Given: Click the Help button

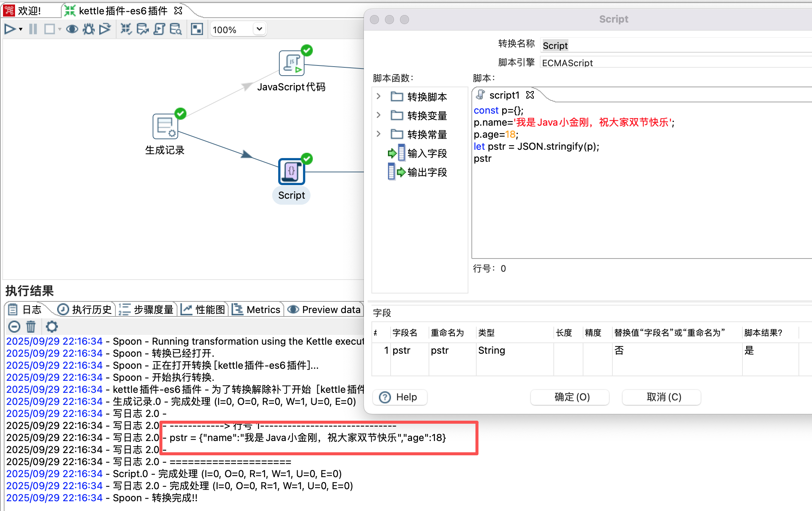Looking at the screenshot, I should coord(399,397).
